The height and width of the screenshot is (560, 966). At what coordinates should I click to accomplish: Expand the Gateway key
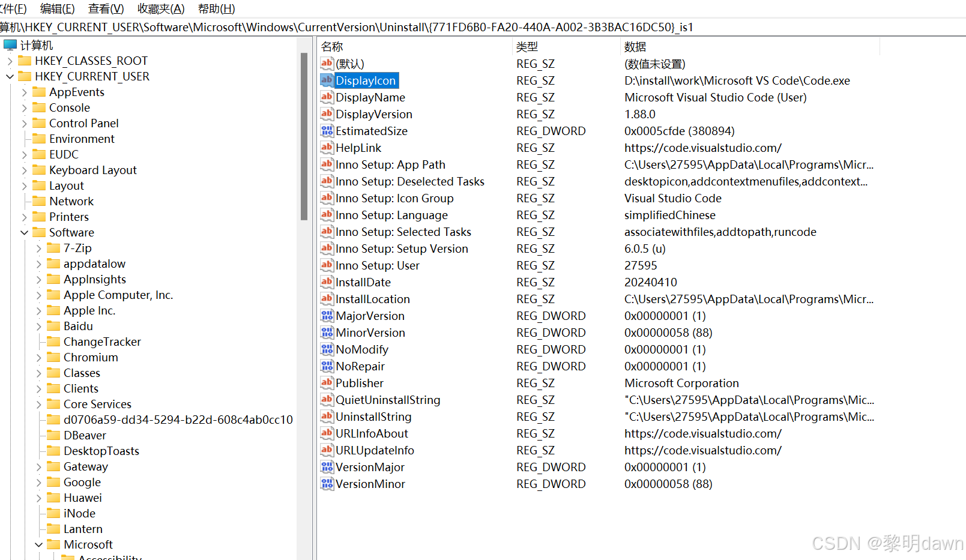pyautogui.click(x=38, y=466)
